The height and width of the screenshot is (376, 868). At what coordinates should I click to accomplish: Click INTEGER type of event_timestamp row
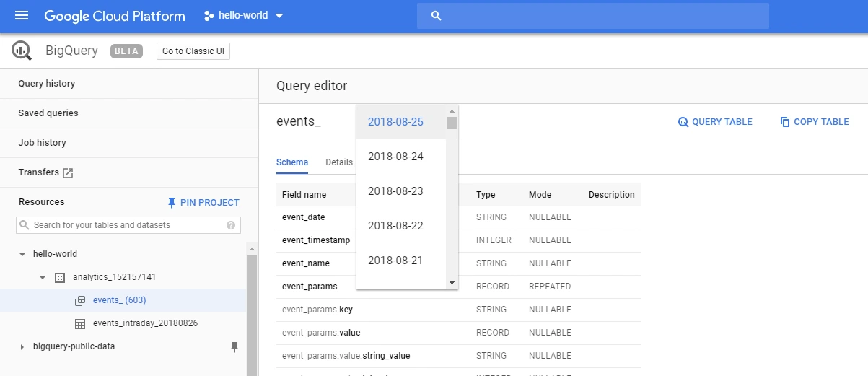pyautogui.click(x=494, y=240)
